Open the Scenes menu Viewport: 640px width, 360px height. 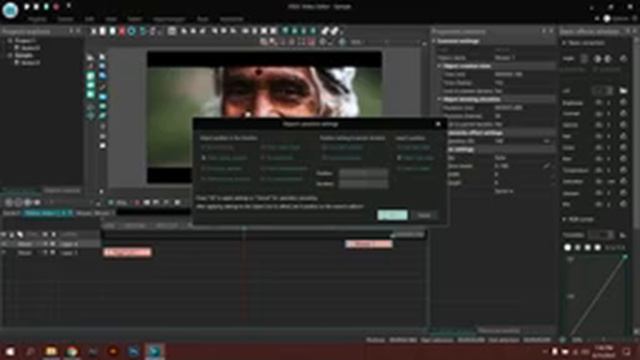pyautogui.click(x=65, y=19)
